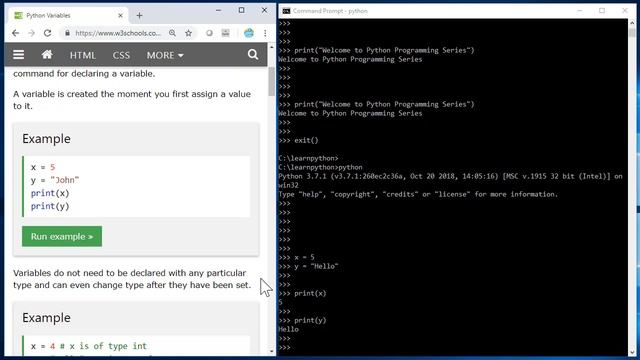The height and width of the screenshot is (360, 640).
Task: Open the CSS tutorial menu item
Action: point(121,55)
